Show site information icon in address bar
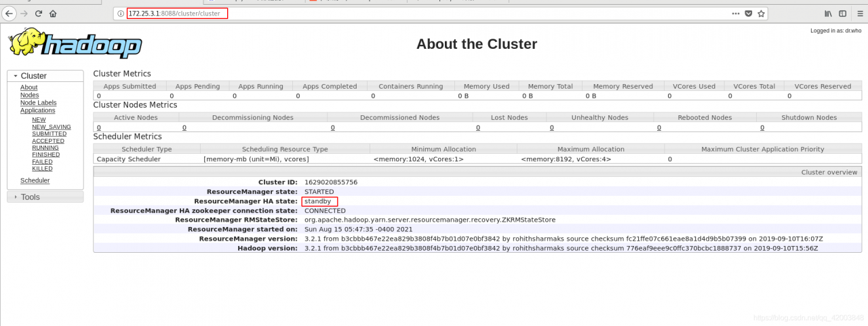The height and width of the screenshot is (326, 868). pos(121,14)
